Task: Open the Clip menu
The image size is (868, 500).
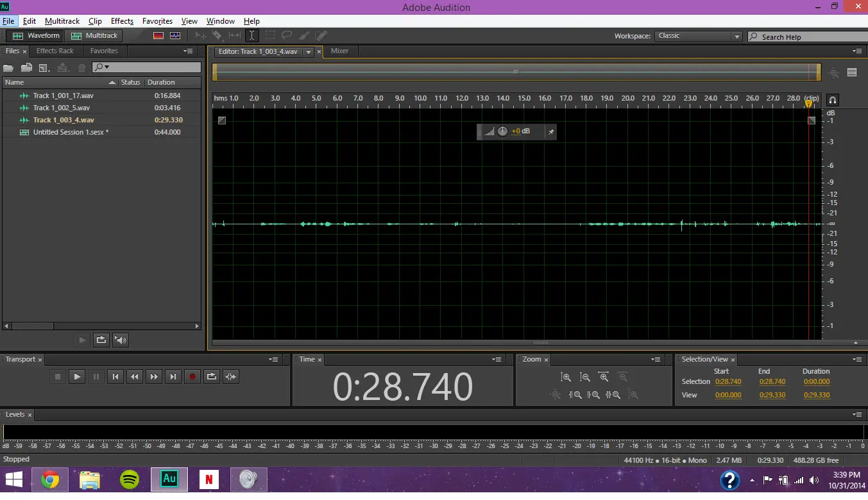Action: click(95, 21)
